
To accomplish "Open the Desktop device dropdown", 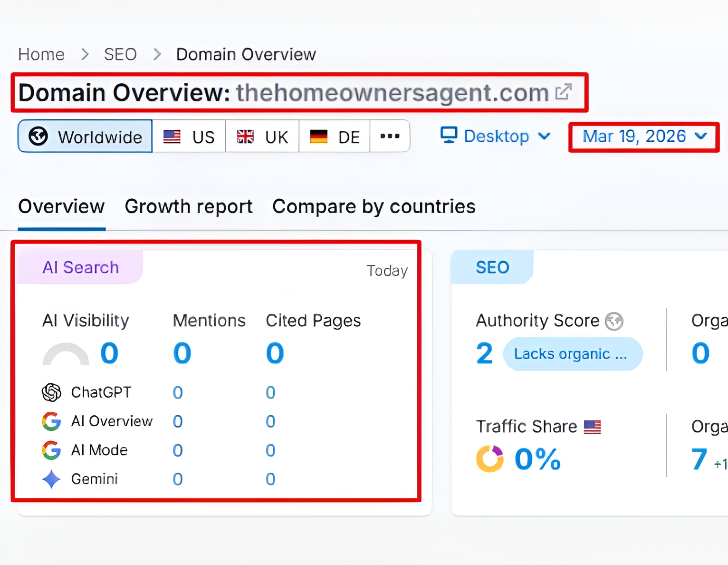I will 496,136.
